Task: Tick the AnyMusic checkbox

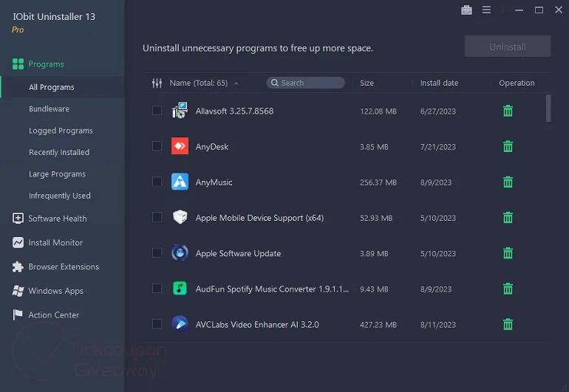Action: pyautogui.click(x=157, y=182)
